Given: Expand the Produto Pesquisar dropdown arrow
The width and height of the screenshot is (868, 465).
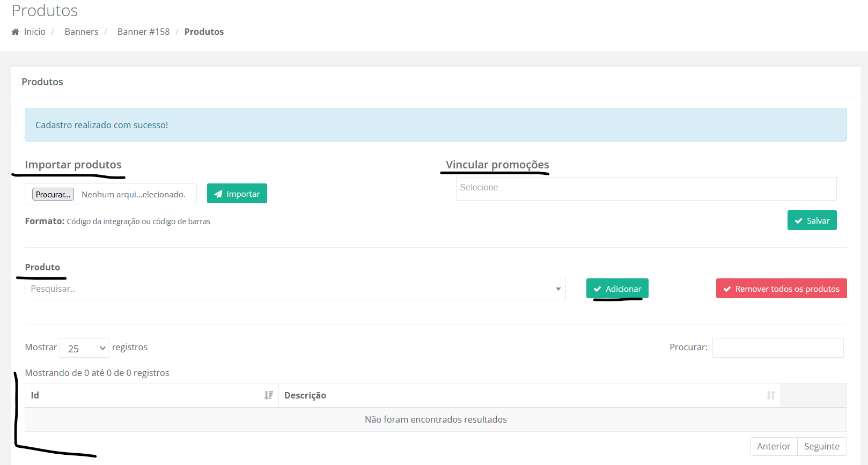Looking at the screenshot, I should (558, 289).
